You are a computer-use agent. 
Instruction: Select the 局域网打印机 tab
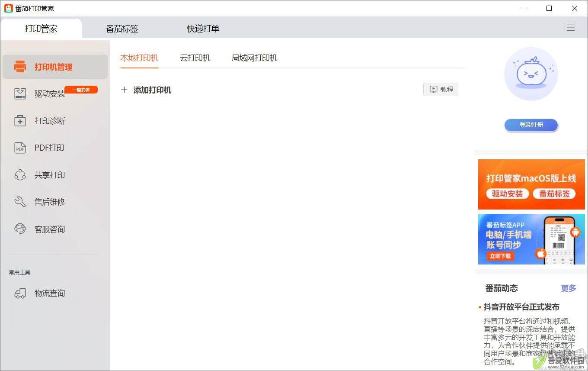point(255,58)
